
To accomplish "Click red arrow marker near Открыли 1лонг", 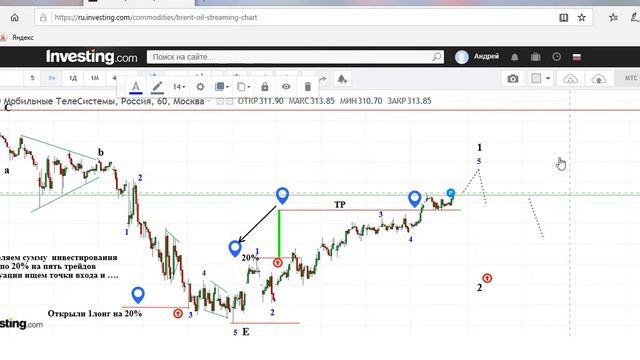I will point(178,313).
